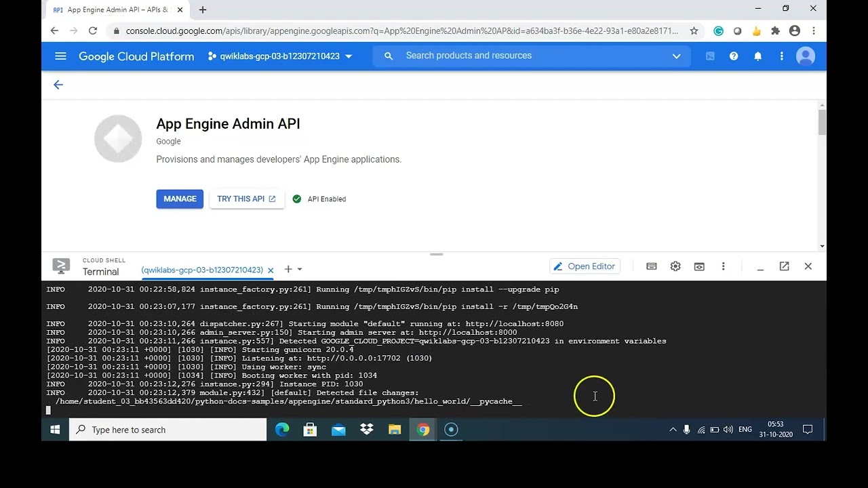The image size is (868, 488).
Task: Click the ENG language indicator in the tray
Action: pyautogui.click(x=745, y=430)
